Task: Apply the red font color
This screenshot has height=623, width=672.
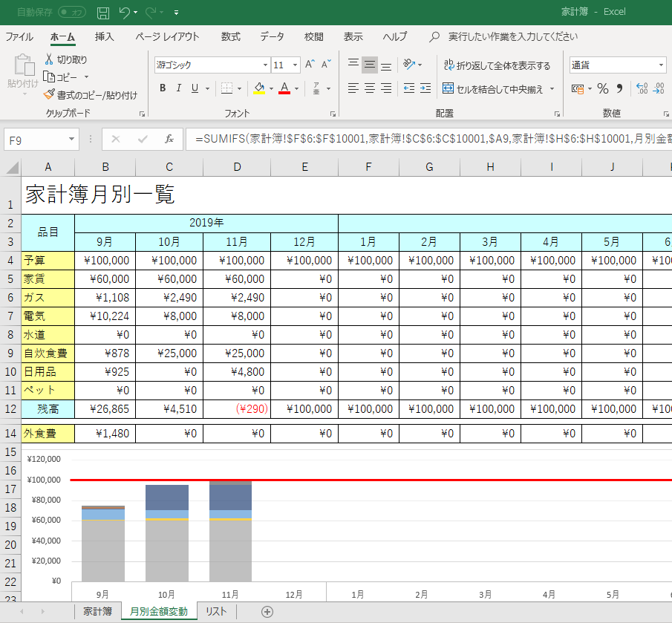Action: pos(284,88)
